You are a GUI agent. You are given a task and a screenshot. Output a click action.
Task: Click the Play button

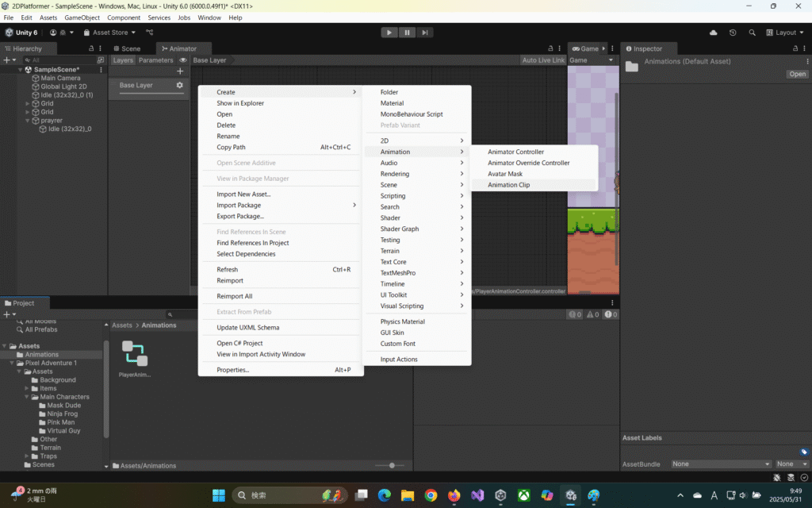click(389, 32)
